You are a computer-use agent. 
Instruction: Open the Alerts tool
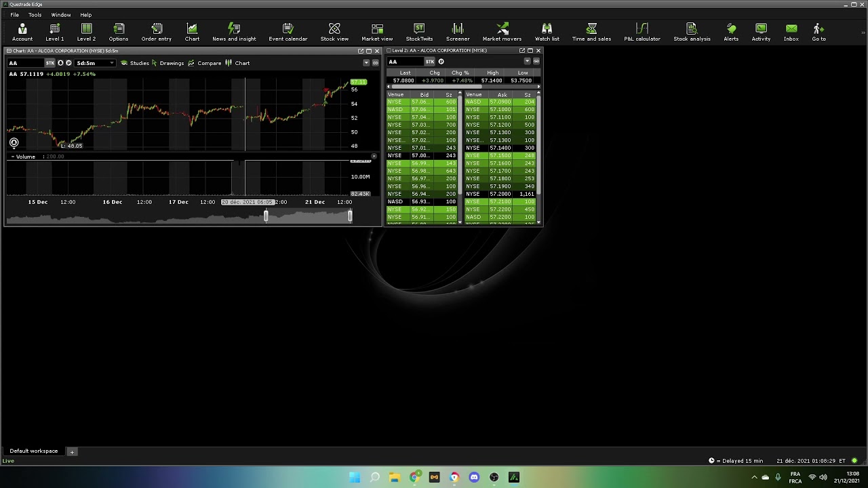(731, 32)
